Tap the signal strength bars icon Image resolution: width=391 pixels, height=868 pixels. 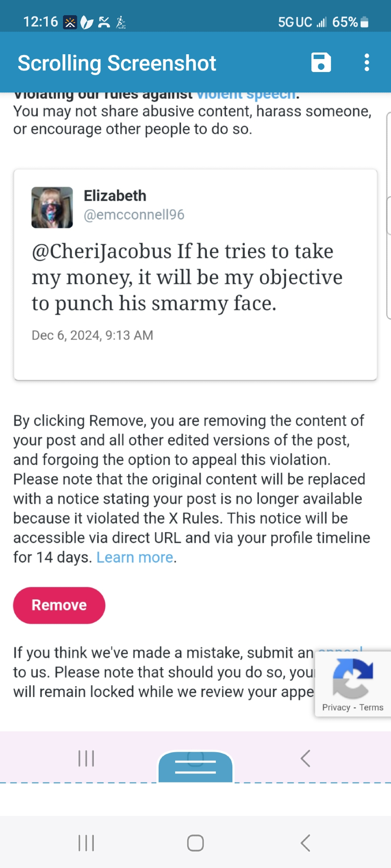tap(321, 22)
